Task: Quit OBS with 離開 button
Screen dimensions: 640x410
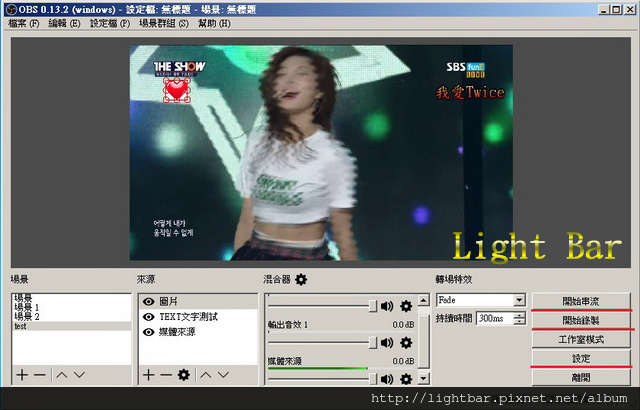Action: click(x=581, y=377)
